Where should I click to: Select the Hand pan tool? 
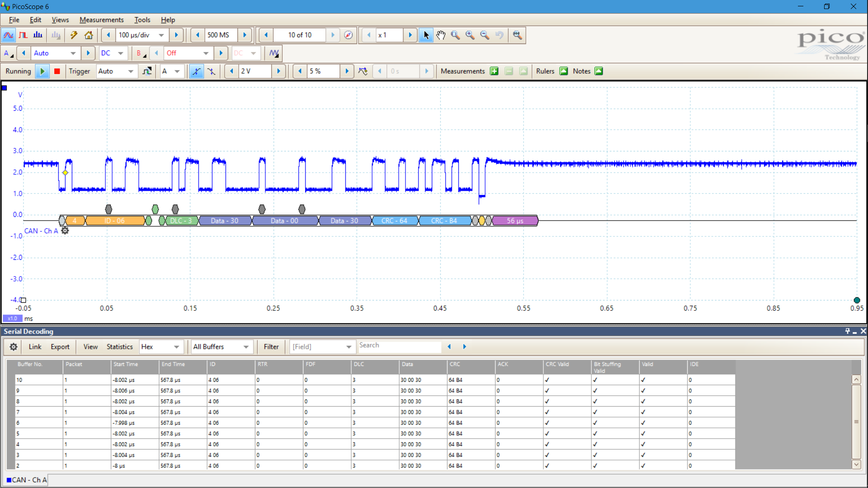[441, 35]
